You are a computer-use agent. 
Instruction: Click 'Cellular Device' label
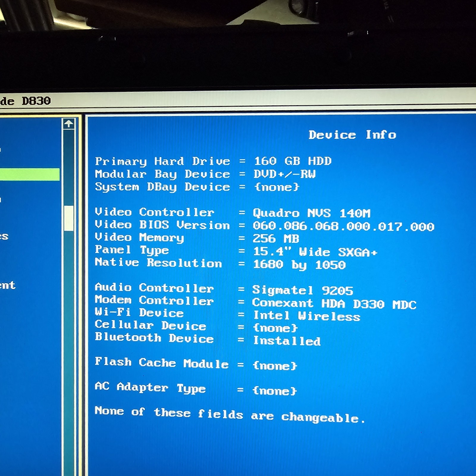click(150, 325)
